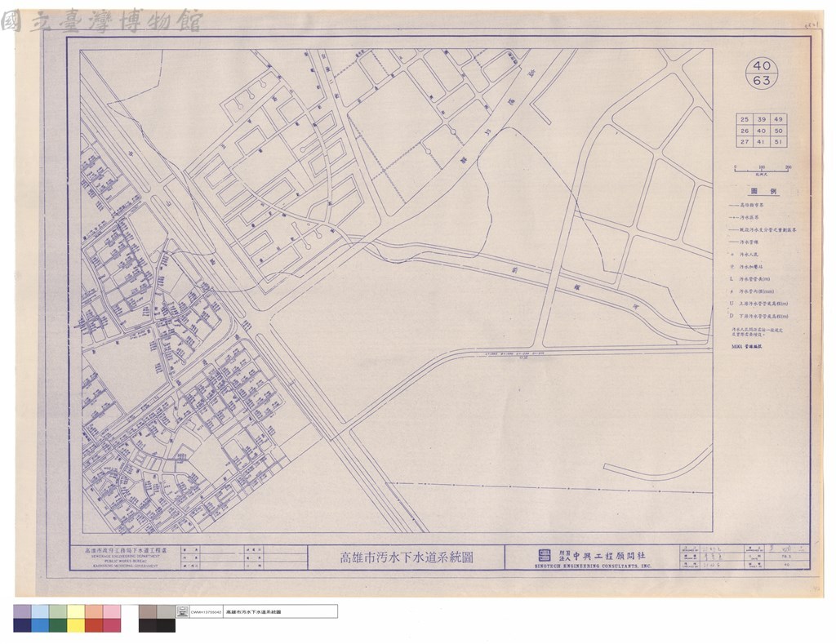Click the 圖例 legend heading
The width and height of the screenshot is (836, 644).
[x=763, y=191]
